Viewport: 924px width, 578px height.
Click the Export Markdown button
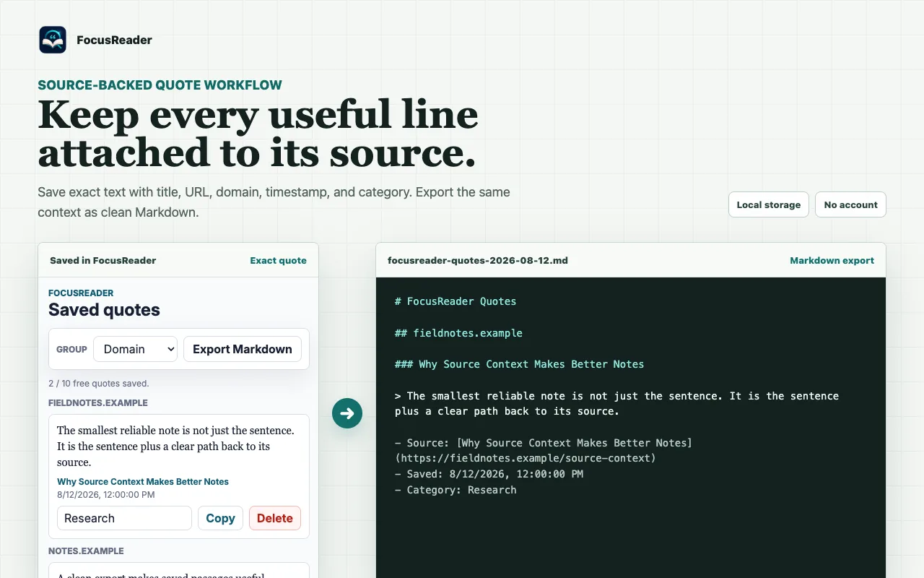(243, 349)
